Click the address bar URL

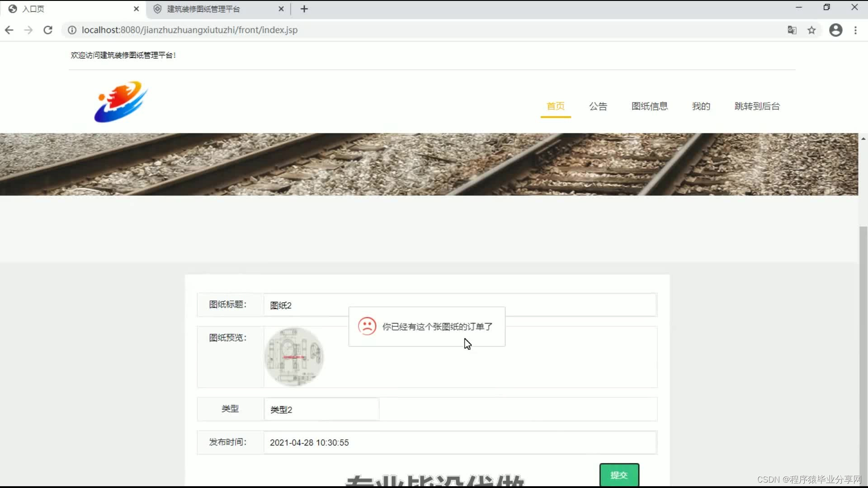coord(189,30)
